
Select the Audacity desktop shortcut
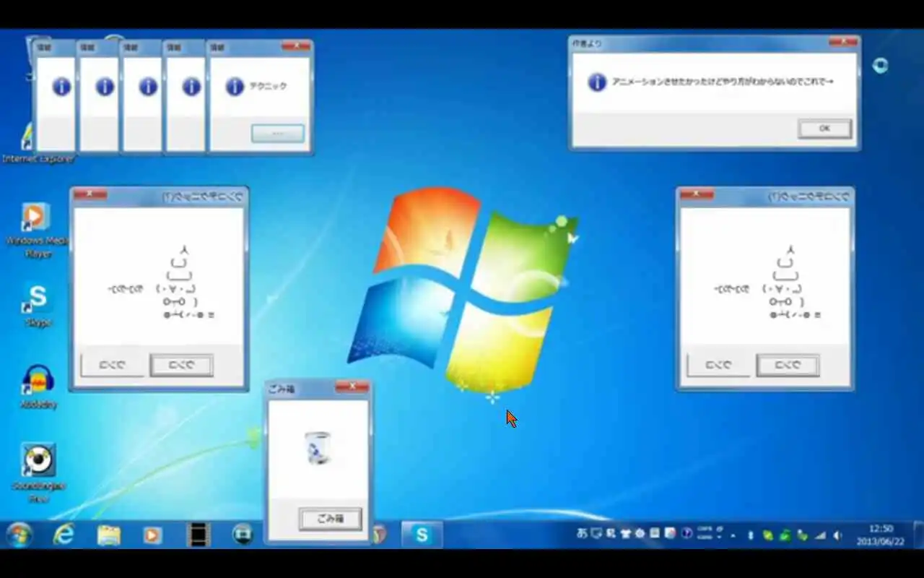pos(38,387)
